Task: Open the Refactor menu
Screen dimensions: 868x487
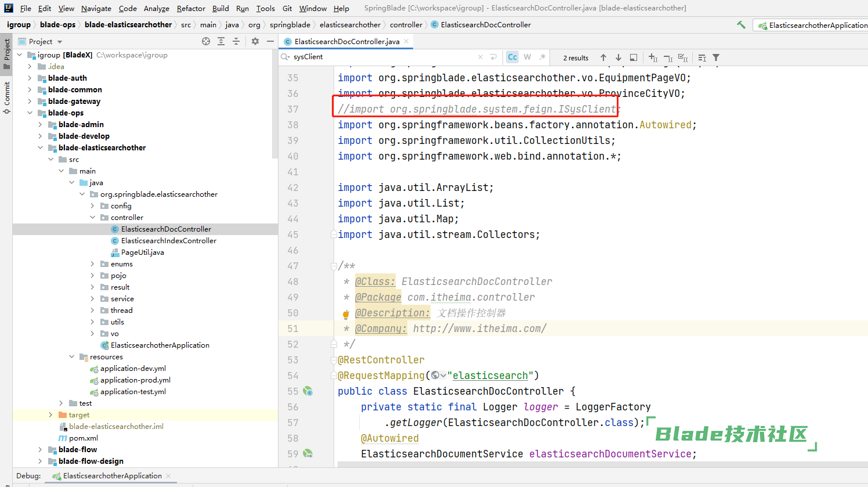Action: click(x=191, y=8)
